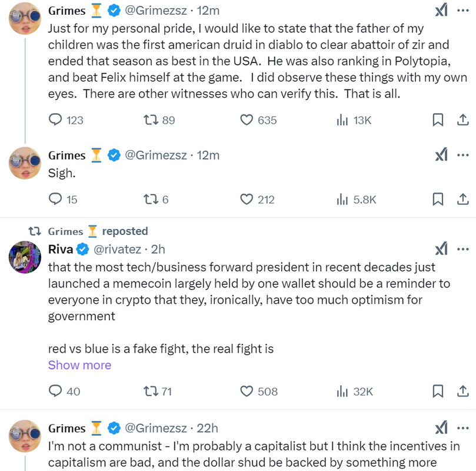This screenshot has height=471, width=476.
Task: Share the "Sigh." tweet
Action: 462,200
